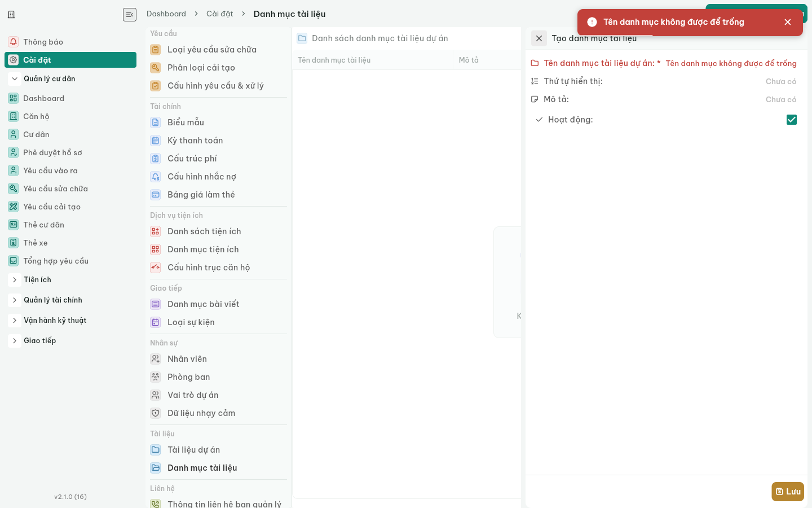Click the Lưu save button
The height and width of the screenshot is (508, 812).
click(x=788, y=492)
